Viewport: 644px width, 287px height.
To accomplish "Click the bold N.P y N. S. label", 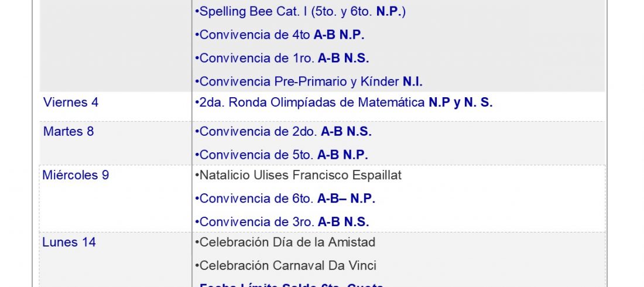I will click(x=461, y=102).
